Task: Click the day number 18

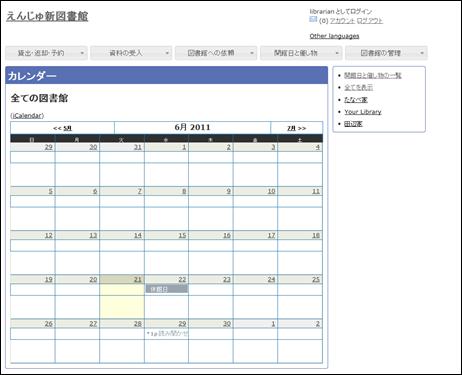Action: 316,235
